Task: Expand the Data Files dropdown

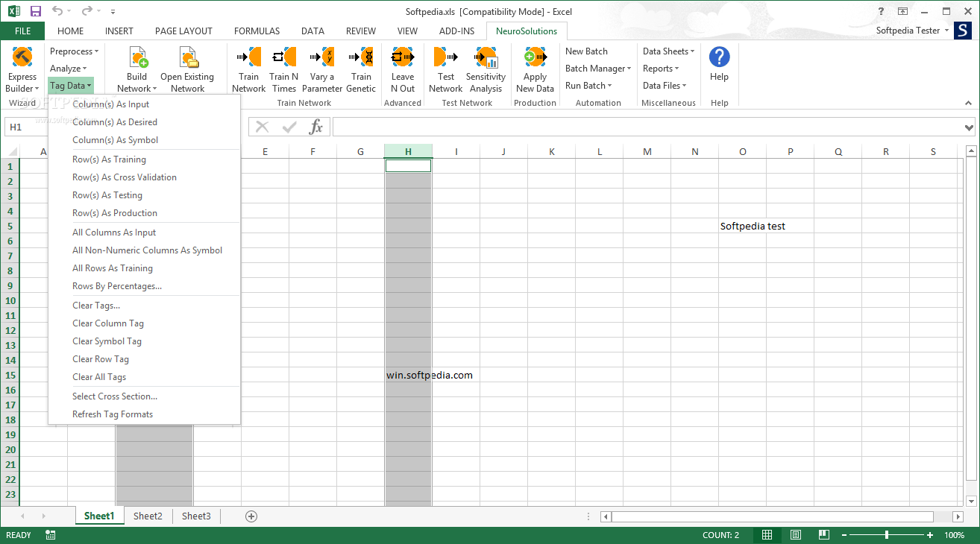Action: pyautogui.click(x=665, y=86)
